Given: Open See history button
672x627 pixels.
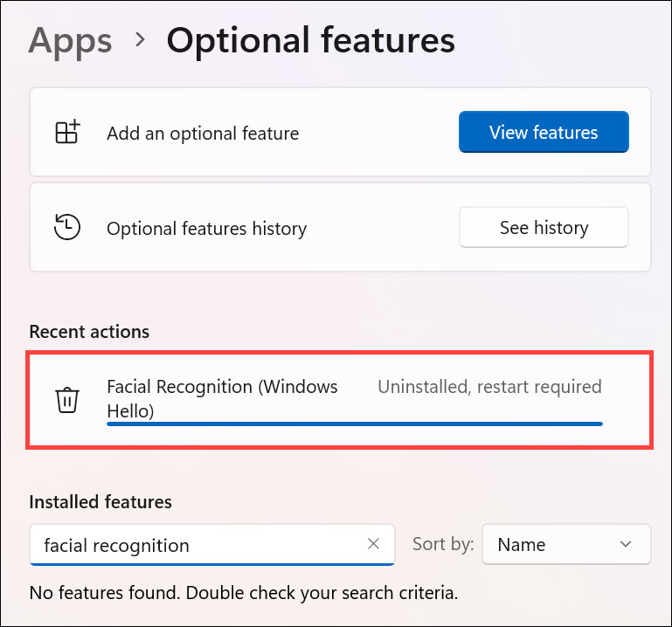Looking at the screenshot, I should pyautogui.click(x=544, y=228).
